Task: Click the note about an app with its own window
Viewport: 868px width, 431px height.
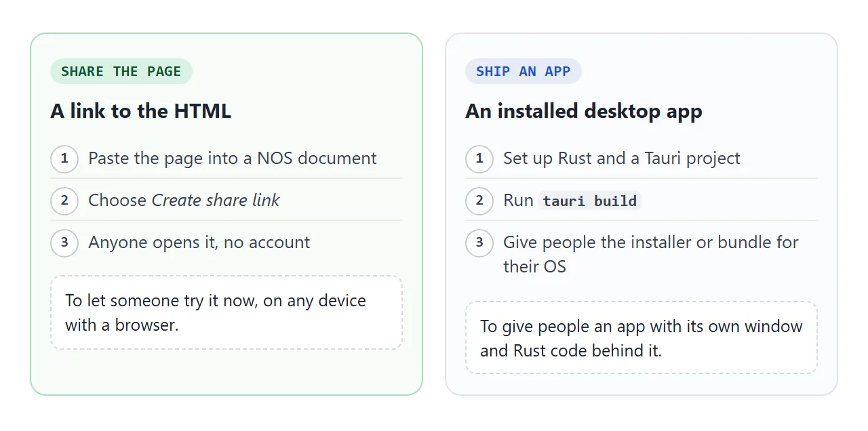Action: [642, 337]
